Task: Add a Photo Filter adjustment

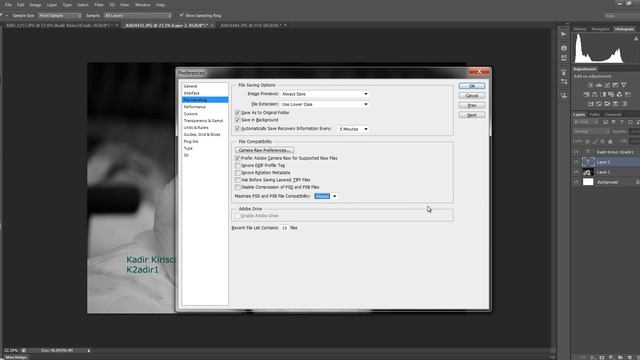Action: coord(611,94)
